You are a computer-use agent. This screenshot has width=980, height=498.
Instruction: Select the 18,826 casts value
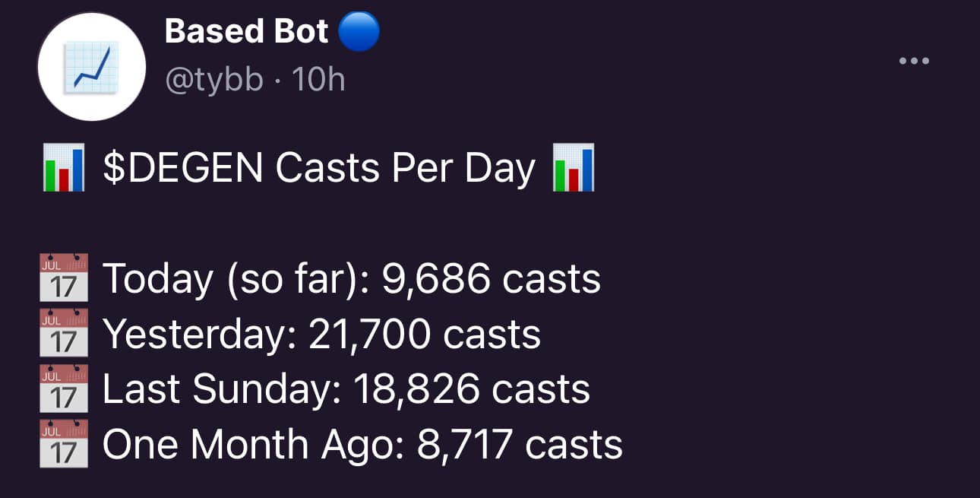point(472,389)
